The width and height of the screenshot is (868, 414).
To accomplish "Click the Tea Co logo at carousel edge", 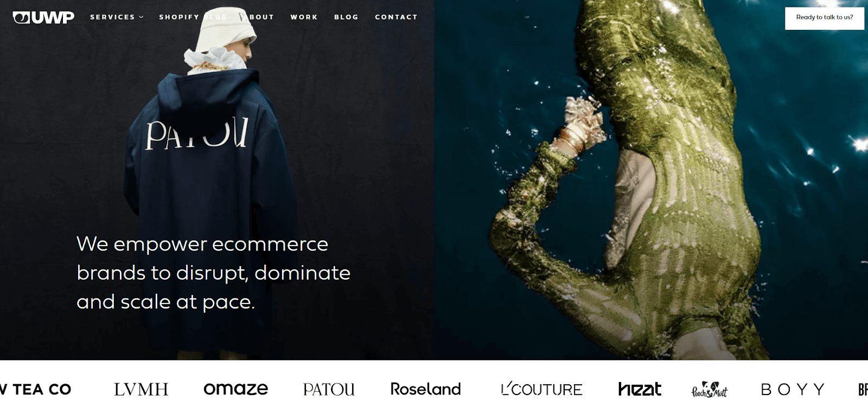I will 35,389.
